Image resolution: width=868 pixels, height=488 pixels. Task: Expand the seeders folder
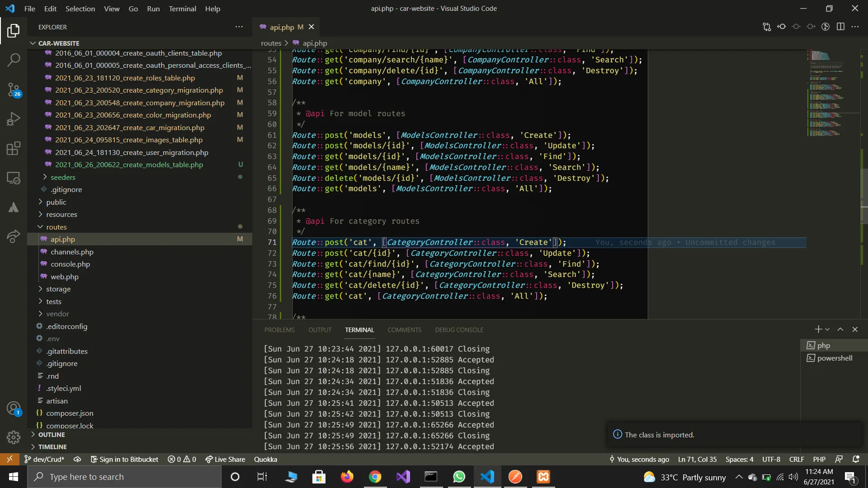[x=63, y=177]
